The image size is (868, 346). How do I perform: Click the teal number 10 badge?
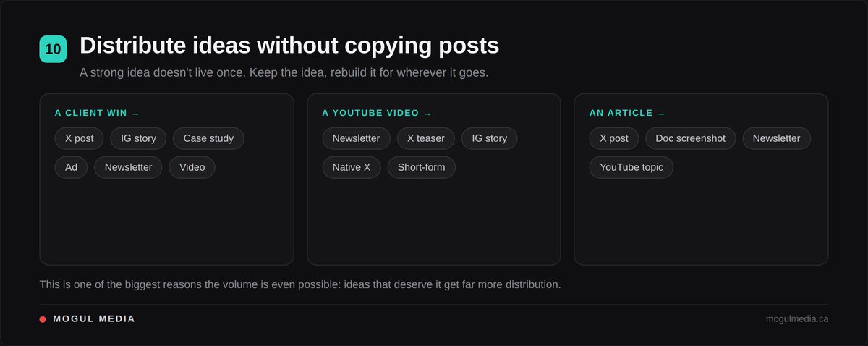click(53, 48)
